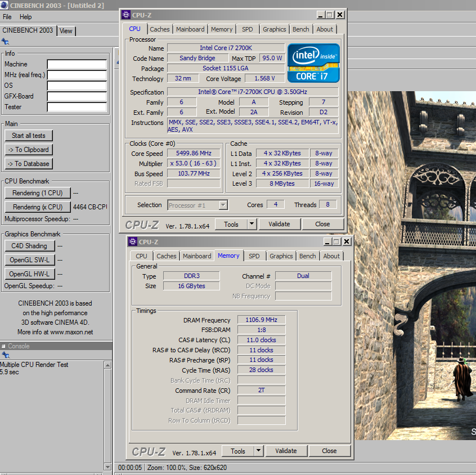Minimize the upper CPU-Z window

tap(320, 15)
